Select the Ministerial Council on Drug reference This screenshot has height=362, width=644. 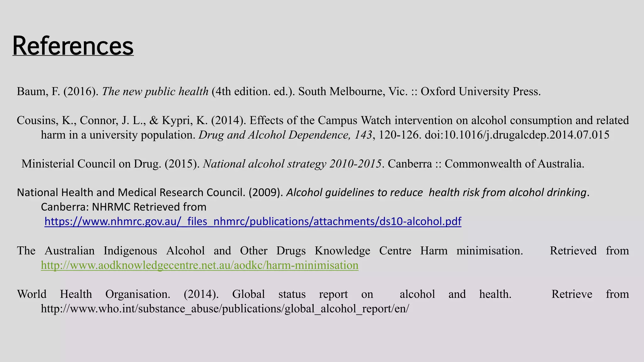pos(303,164)
